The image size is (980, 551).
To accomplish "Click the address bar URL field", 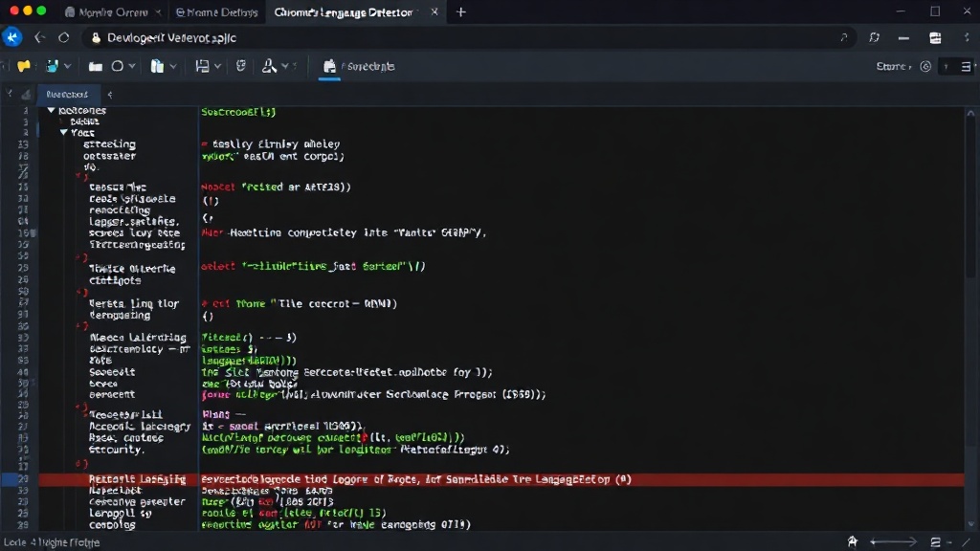I will [x=469, y=38].
